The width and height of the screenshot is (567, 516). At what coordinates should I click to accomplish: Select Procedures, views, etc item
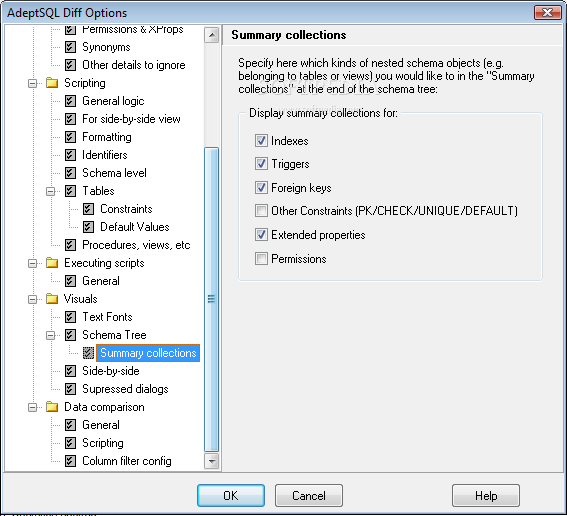click(x=136, y=245)
